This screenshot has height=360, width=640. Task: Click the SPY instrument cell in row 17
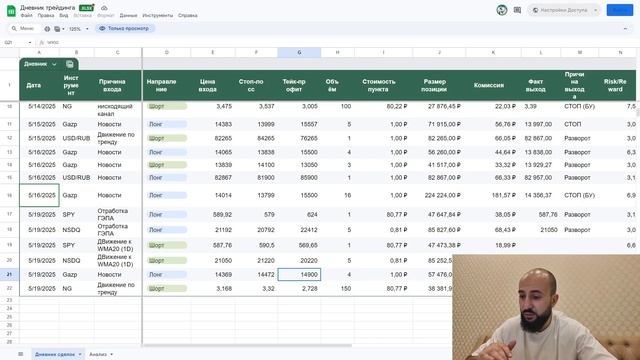[77, 215]
